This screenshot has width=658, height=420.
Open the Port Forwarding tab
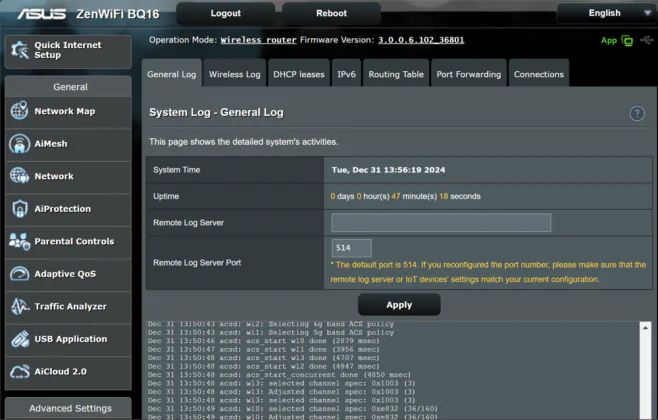(x=469, y=74)
